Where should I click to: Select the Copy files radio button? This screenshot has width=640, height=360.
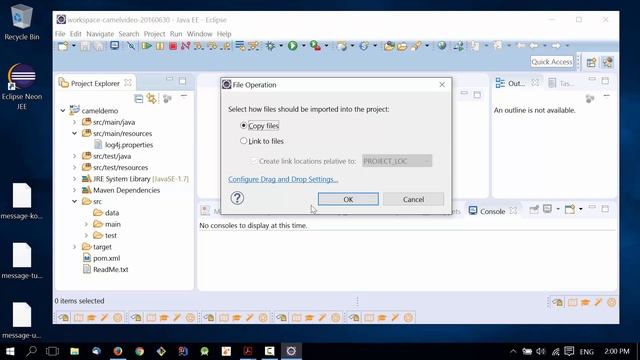(x=244, y=125)
